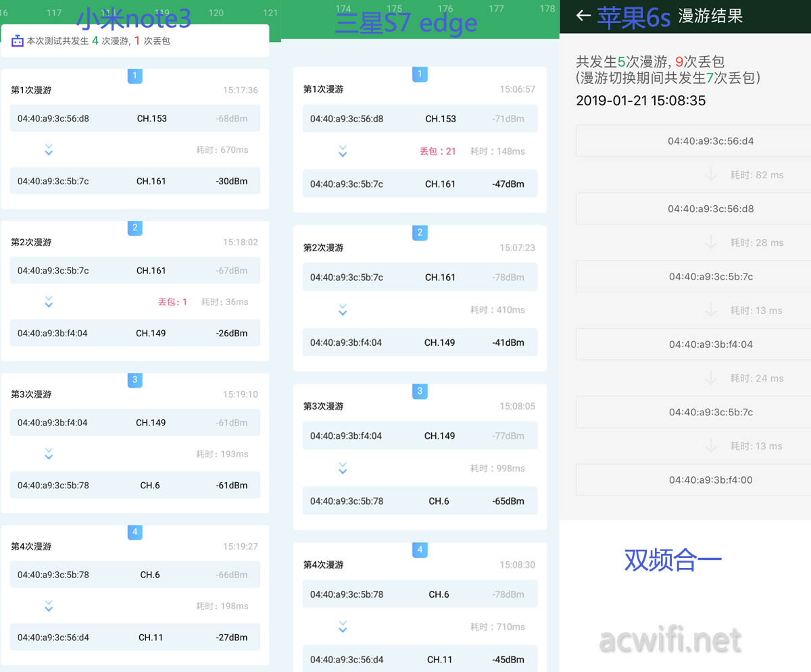Click the double chevron beside 耗时:36ms
This screenshot has height=672, width=811.
[49, 302]
